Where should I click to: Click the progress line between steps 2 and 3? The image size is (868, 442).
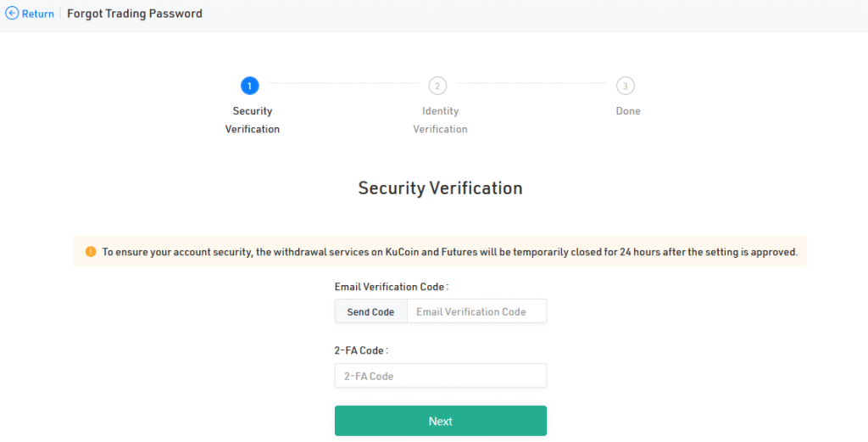(531, 84)
